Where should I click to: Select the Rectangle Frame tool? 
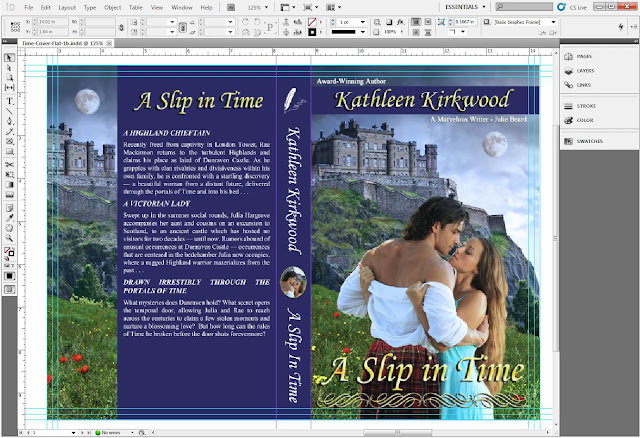pos(9,141)
